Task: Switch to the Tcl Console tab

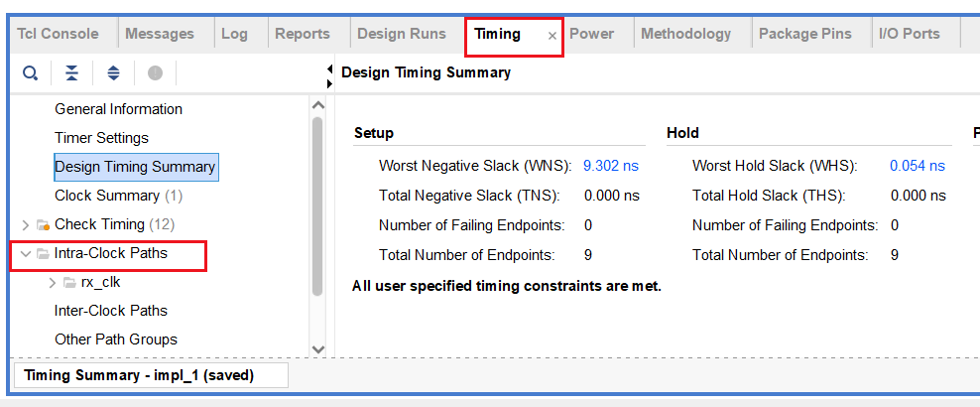Action: click(x=58, y=34)
